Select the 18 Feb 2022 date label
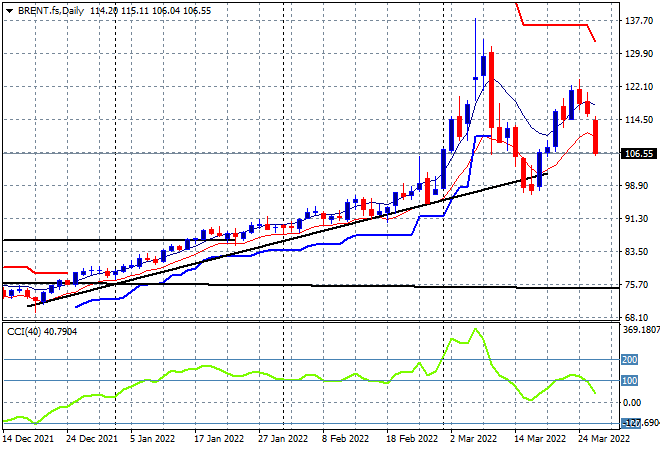Image resolution: width=660 pixels, height=450 pixels. [x=412, y=439]
